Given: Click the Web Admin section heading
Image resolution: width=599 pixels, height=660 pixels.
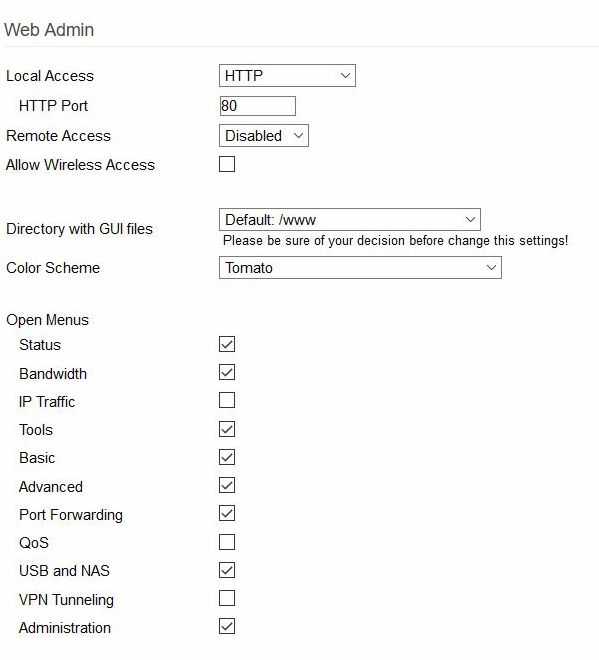Looking at the screenshot, I should pos(49,30).
